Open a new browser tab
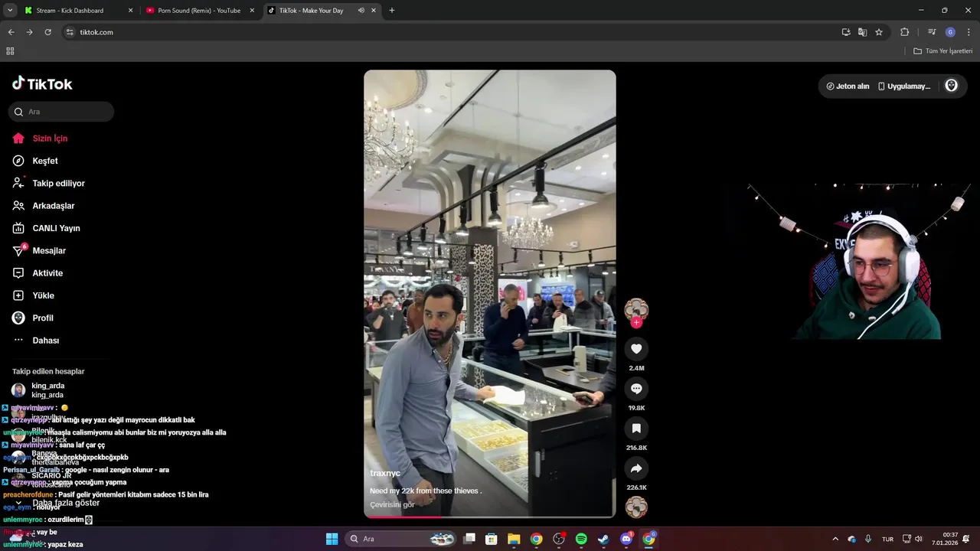Screen dimensions: 980x551 (392, 11)
